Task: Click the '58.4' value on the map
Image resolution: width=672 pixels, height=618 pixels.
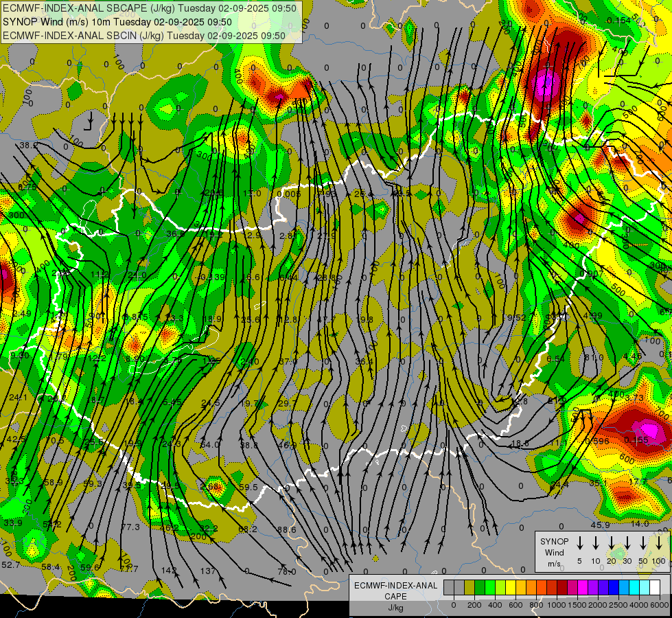Action: pyautogui.click(x=51, y=567)
